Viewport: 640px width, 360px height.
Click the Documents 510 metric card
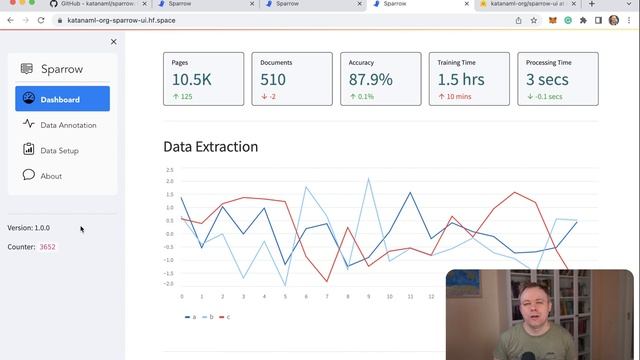tap(292, 79)
